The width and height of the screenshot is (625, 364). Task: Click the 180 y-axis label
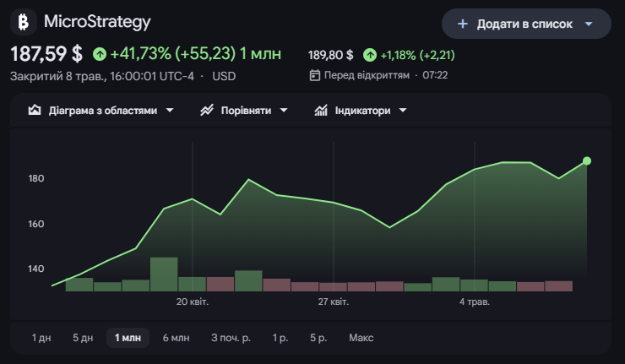click(35, 178)
